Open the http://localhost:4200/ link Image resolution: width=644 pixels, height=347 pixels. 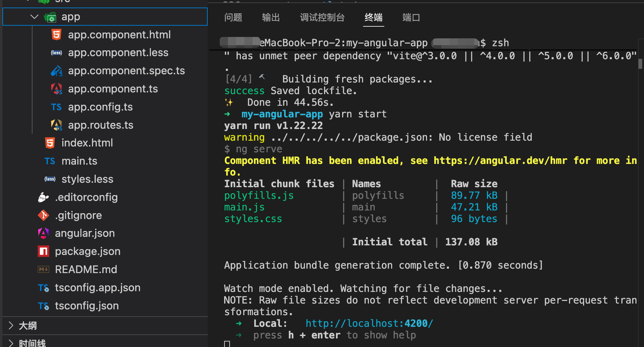pyautogui.click(x=370, y=323)
